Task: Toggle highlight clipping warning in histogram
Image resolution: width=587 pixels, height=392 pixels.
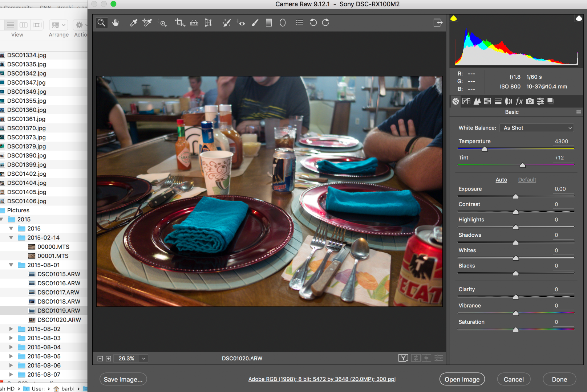Action: click(x=579, y=18)
